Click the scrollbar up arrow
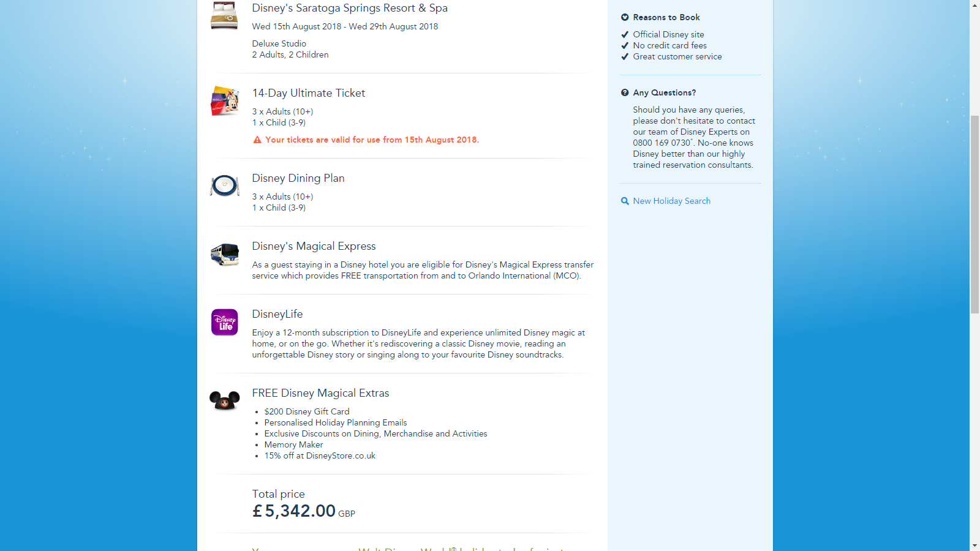 coord(974,6)
